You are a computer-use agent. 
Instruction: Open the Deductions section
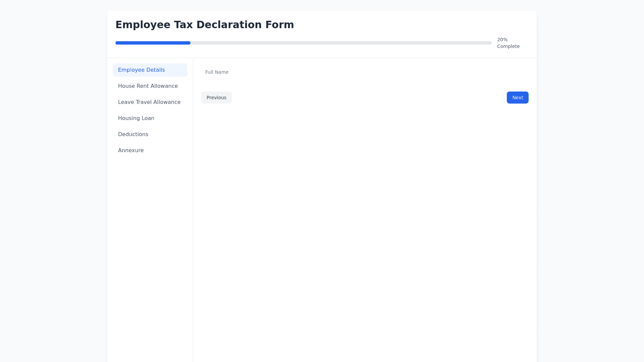click(x=133, y=134)
